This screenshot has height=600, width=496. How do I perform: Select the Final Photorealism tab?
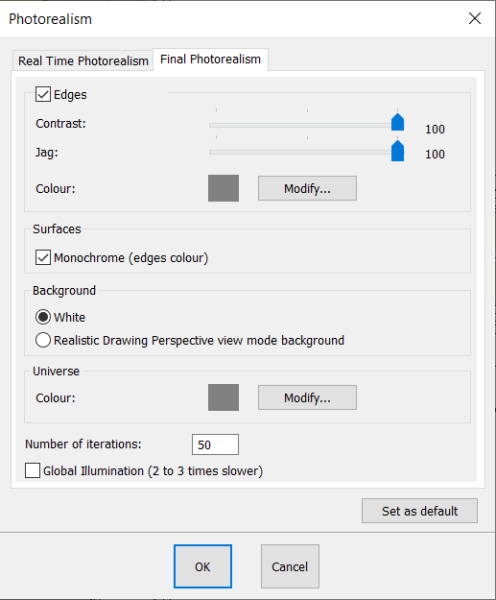210,59
